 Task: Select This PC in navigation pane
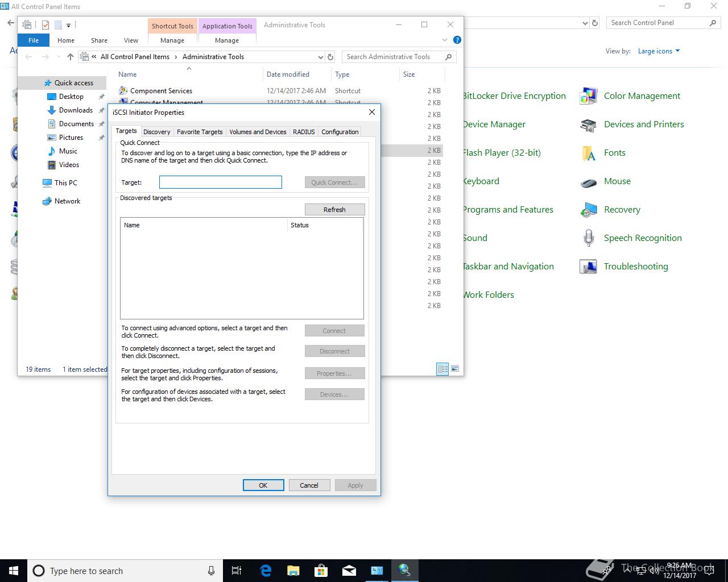click(65, 183)
